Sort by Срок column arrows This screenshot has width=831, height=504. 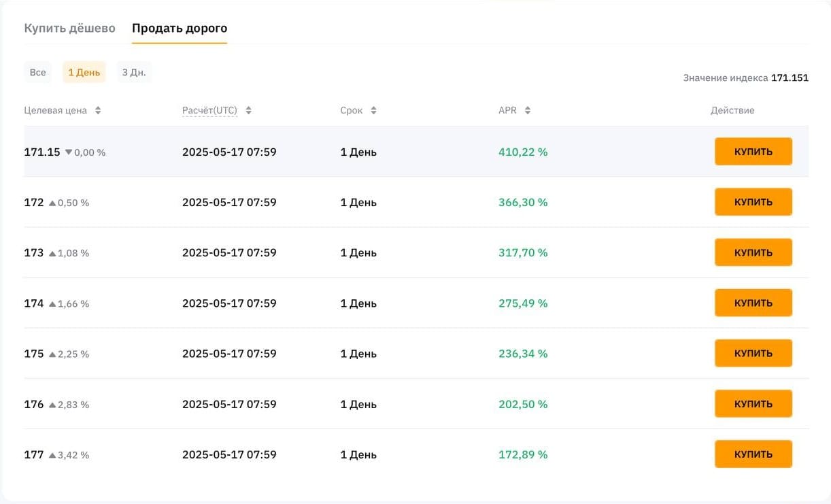[x=373, y=110]
